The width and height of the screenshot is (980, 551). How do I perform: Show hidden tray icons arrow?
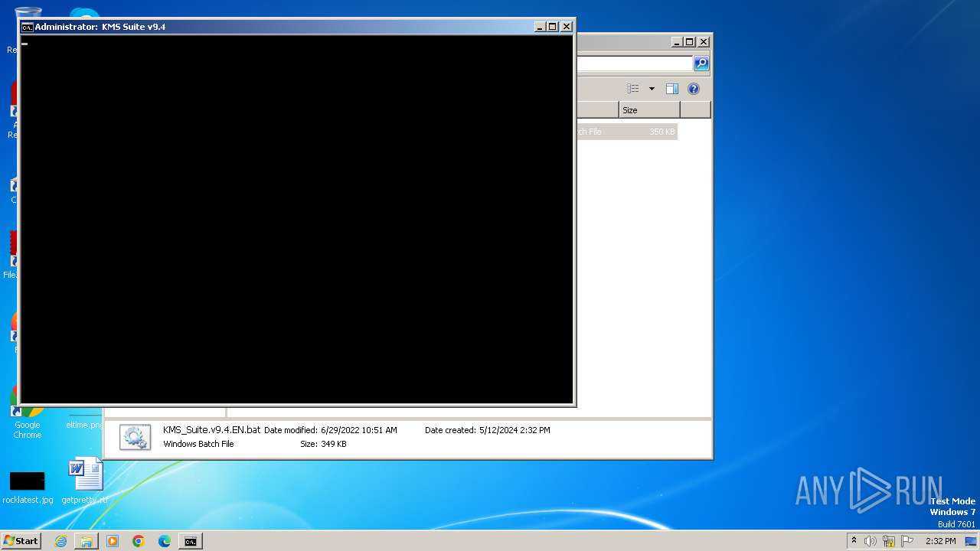854,541
